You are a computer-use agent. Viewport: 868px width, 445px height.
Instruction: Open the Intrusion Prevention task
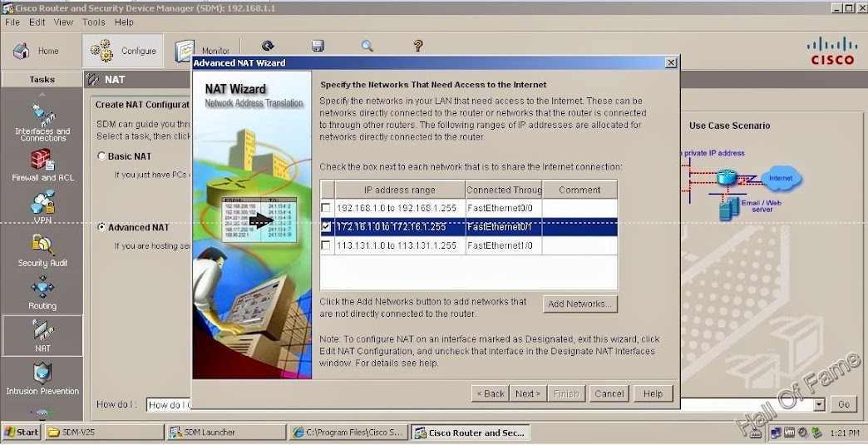42,379
